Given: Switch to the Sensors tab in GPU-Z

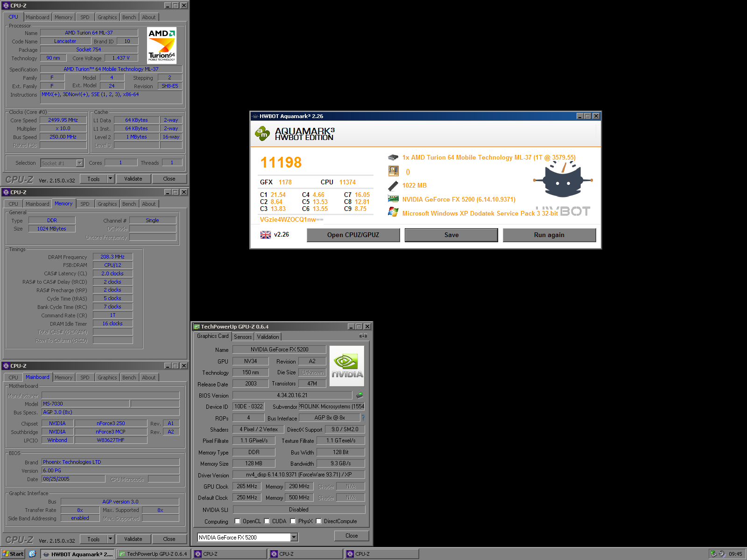Looking at the screenshot, I should click(x=243, y=337).
